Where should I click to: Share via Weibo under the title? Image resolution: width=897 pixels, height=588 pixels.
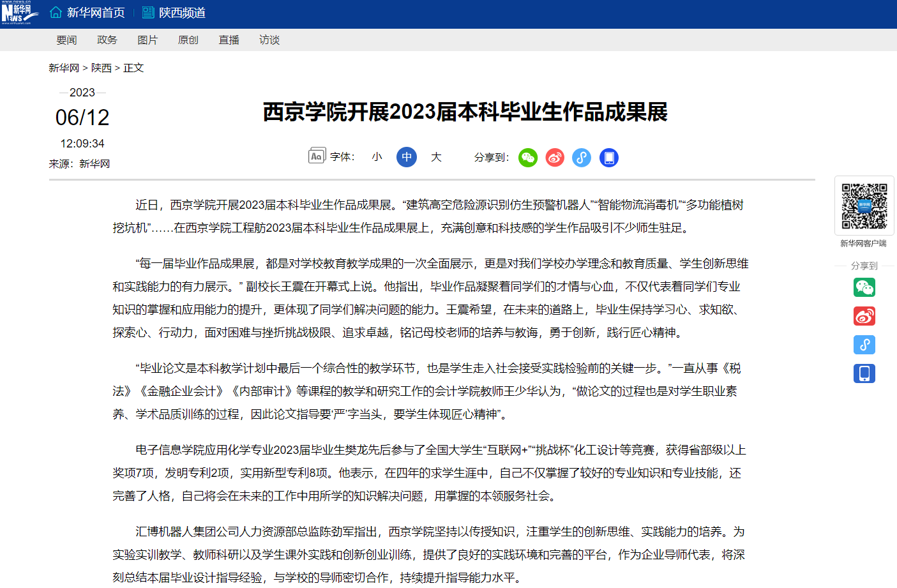click(x=555, y=158)
